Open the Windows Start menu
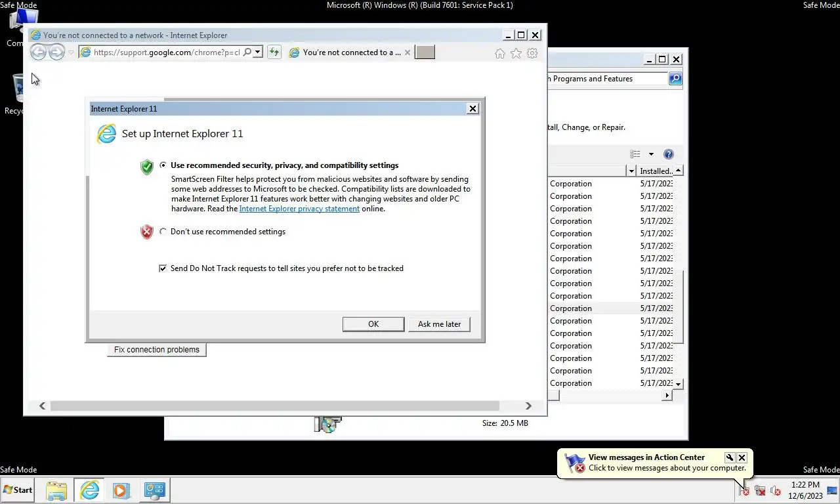840x504 pixels. coord(18,490)
